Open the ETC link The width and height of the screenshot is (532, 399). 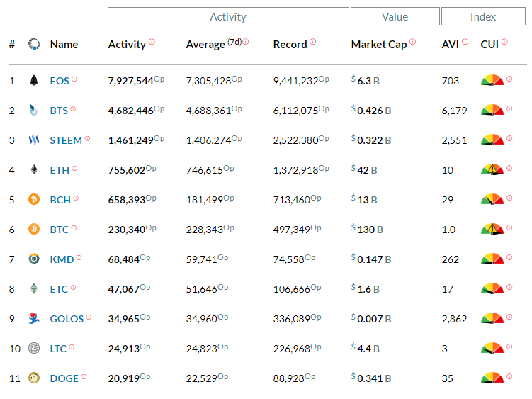point(59,289)
